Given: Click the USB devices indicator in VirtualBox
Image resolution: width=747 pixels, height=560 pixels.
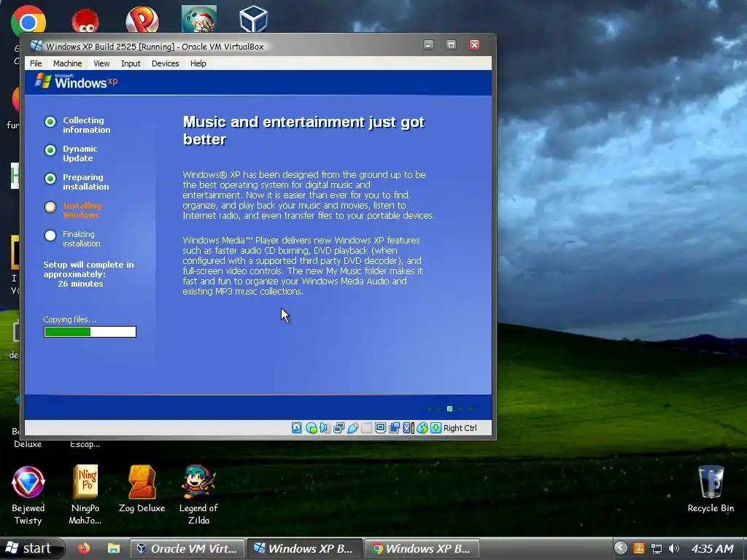Looking at the screenshot, I should (352, 427).
